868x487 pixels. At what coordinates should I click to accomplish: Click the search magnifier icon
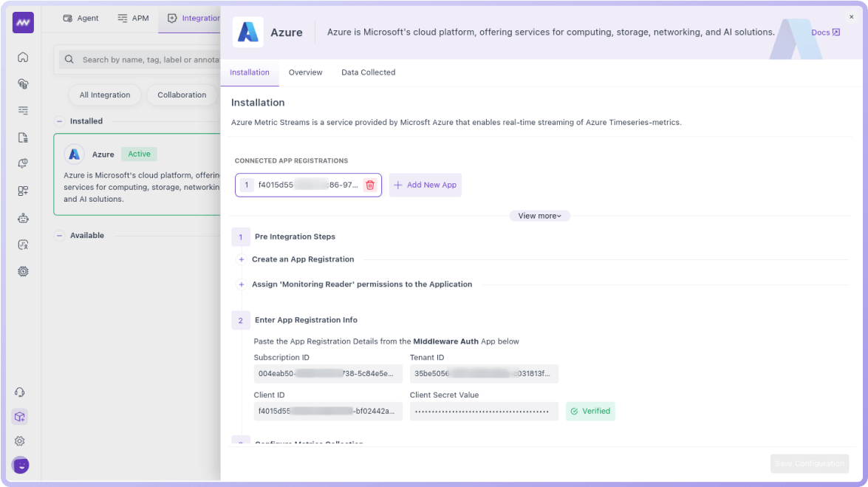(69, 59)
